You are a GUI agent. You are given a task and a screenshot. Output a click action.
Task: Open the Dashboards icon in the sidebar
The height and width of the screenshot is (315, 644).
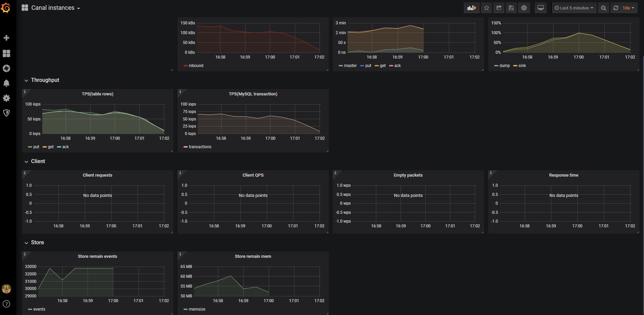tap(6, 53)
